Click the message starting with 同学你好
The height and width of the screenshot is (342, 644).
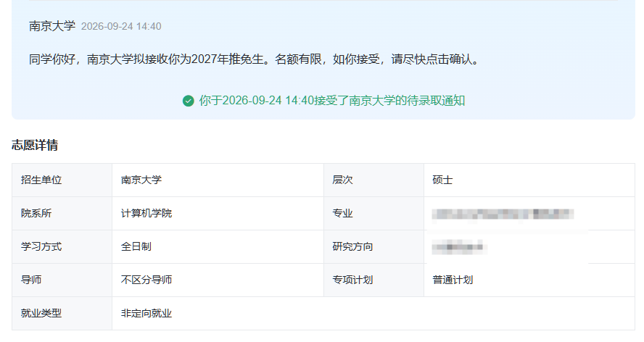(x=254, y=59)
